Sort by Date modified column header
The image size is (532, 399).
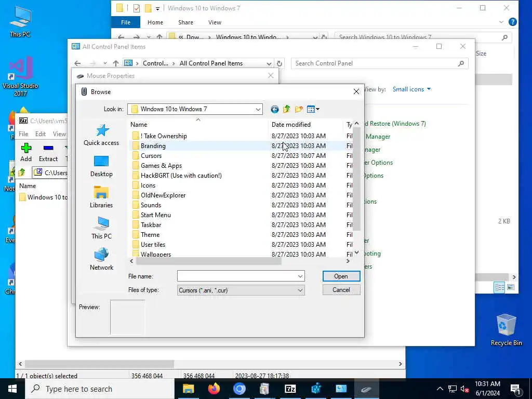pos(305,125)
